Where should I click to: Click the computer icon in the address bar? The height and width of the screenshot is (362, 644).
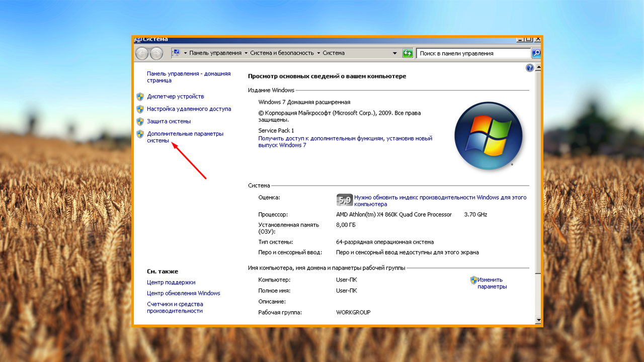coord(176,53)
